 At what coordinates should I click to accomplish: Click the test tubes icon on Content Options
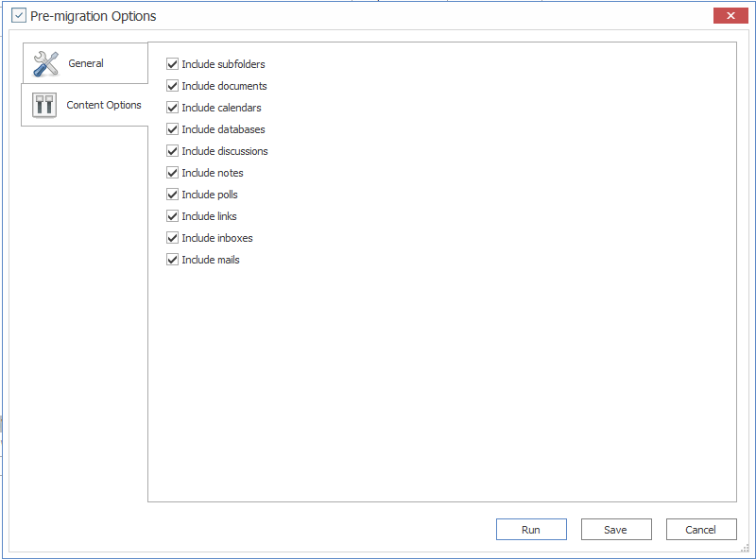click(43, 104)
